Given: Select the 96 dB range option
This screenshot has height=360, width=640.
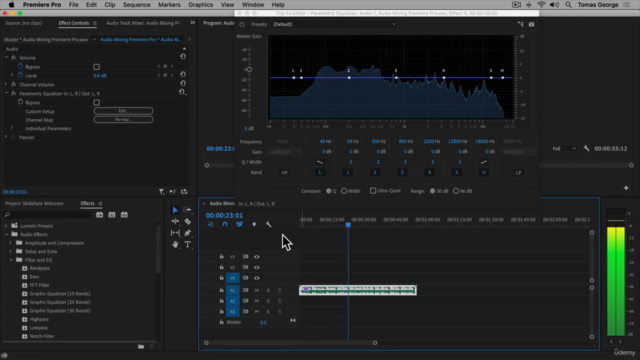Looking at the screenshot, I should click(456, 191).
